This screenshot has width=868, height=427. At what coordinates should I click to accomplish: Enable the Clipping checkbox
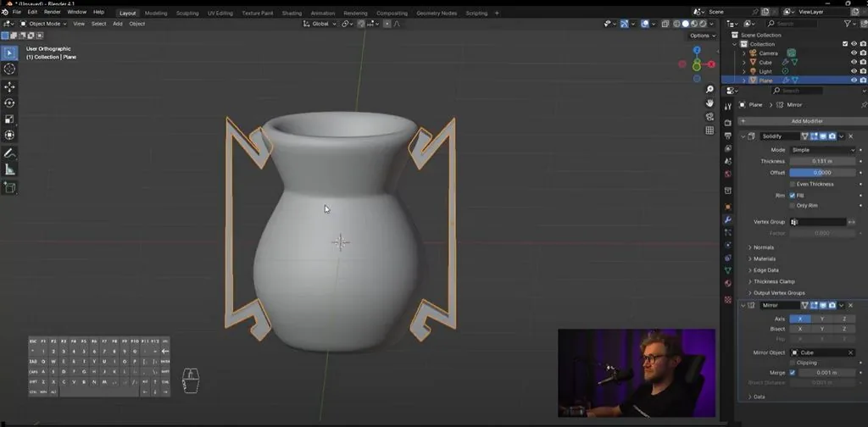pyautogui.click(x=793, y=363)
